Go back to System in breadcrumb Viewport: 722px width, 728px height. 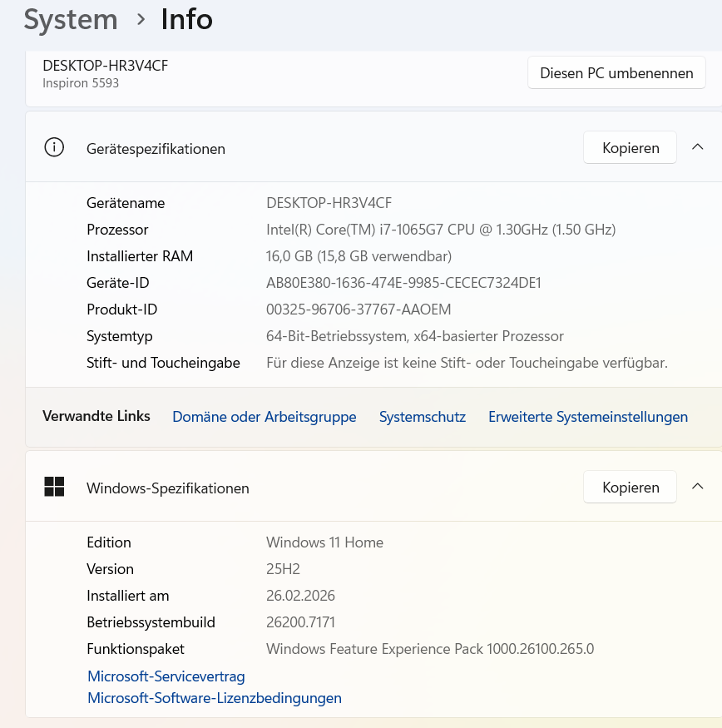point(71,20)
